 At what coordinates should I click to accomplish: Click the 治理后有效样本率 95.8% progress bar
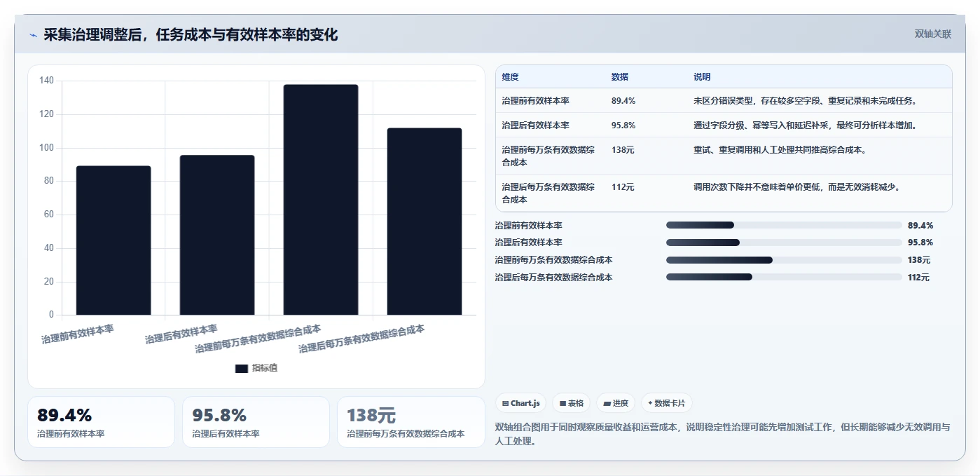click(x=784, y=243)
